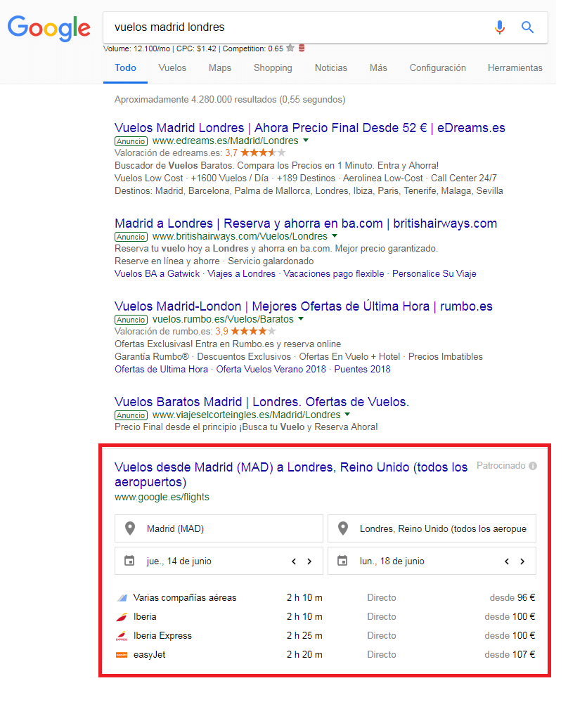This screenshot has width=568, height=728.
Task: Open Vuelos Baratos Madrid | Londres ad title
Action: tap(262, 402)
